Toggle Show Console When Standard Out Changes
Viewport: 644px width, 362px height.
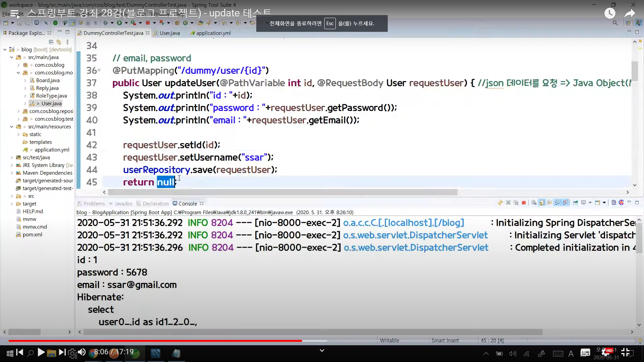coord(558,202)
